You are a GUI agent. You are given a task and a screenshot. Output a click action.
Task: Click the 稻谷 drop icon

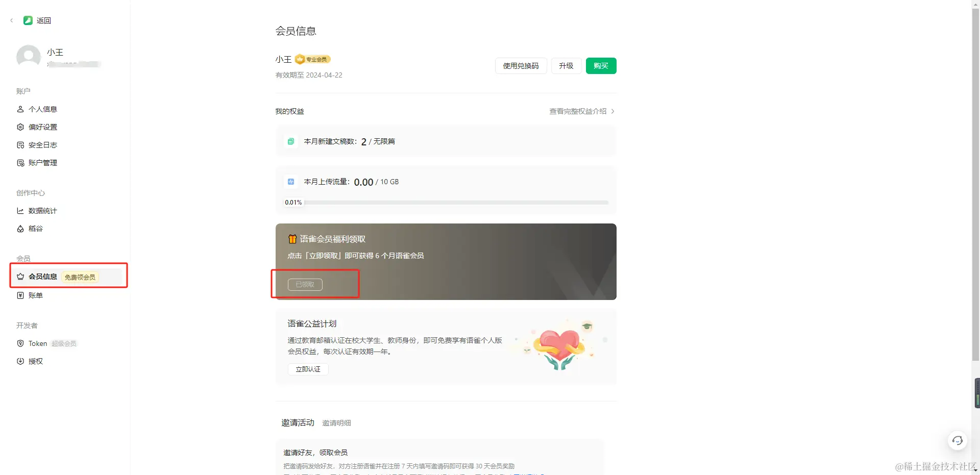(20, 229)
